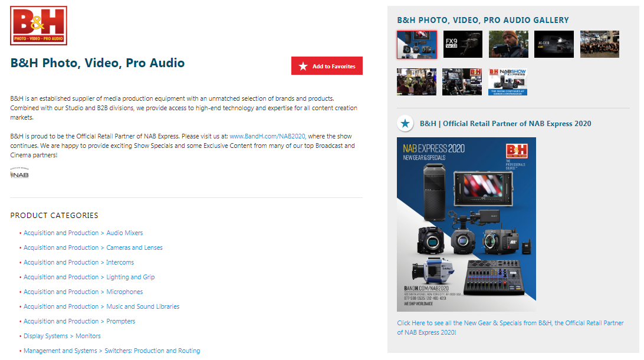
Task: Select the Lighting and Grip category
Action: 89,277
